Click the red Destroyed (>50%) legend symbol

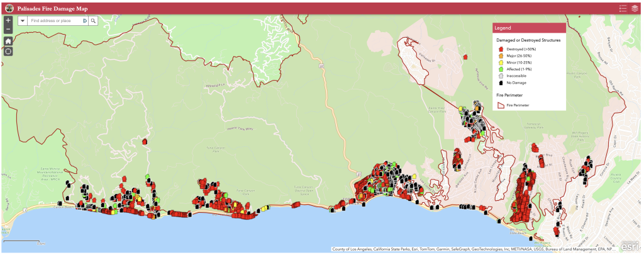[x=501, y=48]
